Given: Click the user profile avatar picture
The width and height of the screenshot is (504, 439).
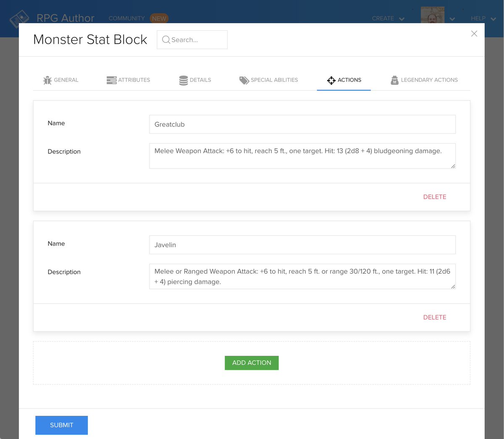Looking at the screenshot, I should [433, 15].
